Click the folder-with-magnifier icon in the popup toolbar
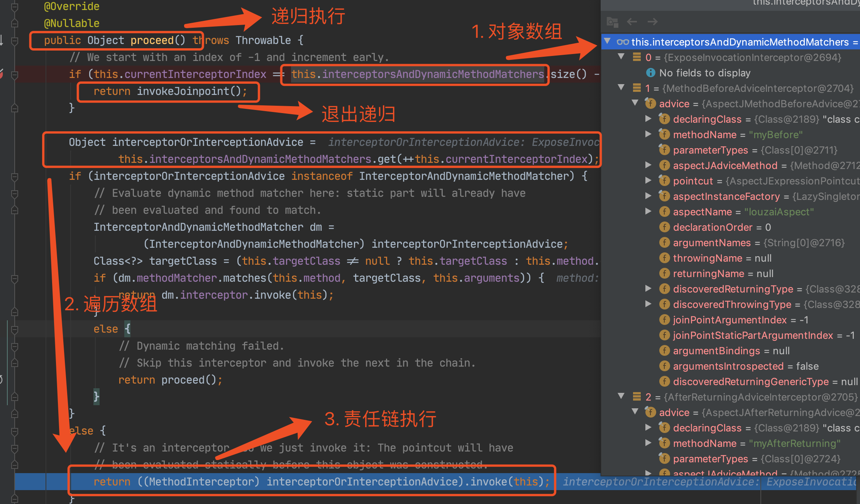This screenshot has height=504, width=860. (x=612, y=22)
